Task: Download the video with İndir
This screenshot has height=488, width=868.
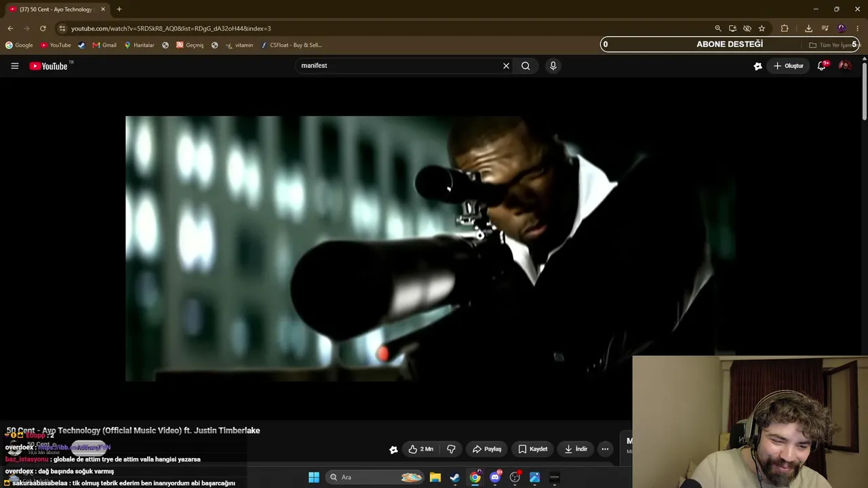Action: [576, 449]
